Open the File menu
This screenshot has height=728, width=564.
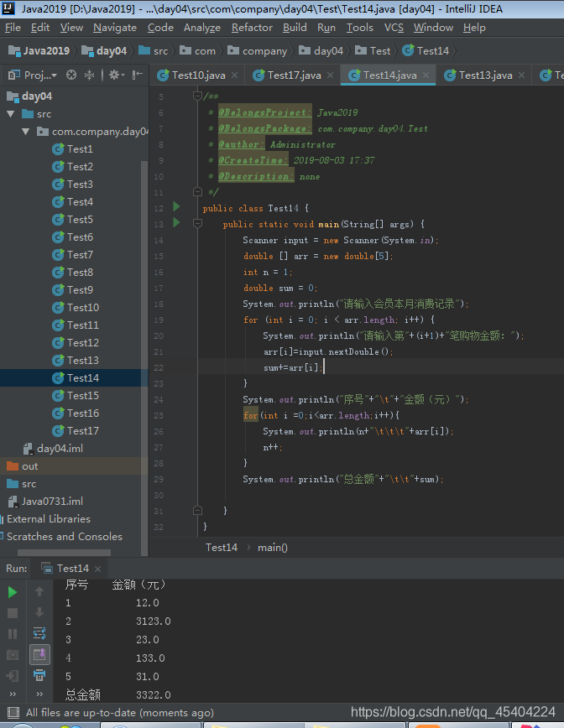coord(13,28)
